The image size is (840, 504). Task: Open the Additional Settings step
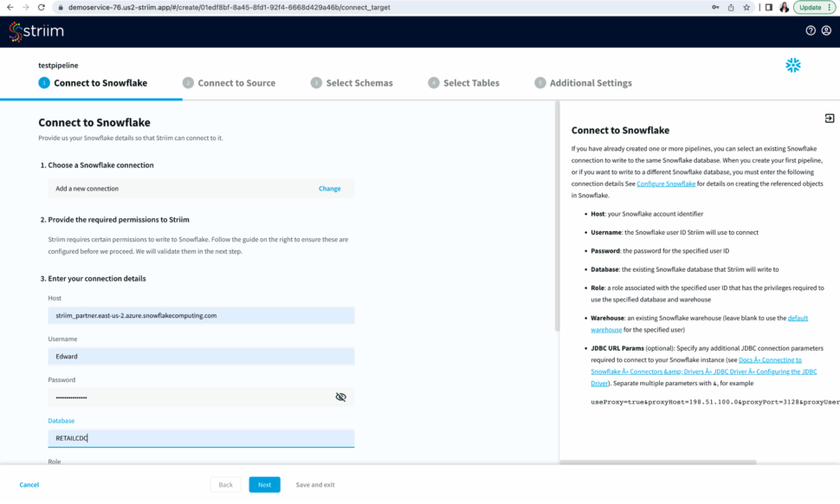pos(590,83)
